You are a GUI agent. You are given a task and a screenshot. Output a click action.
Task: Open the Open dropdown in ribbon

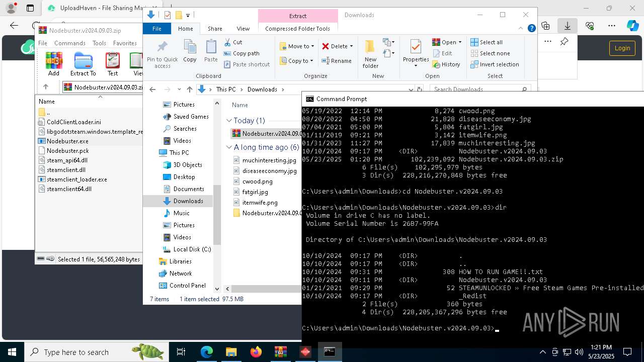coord(459,42)
